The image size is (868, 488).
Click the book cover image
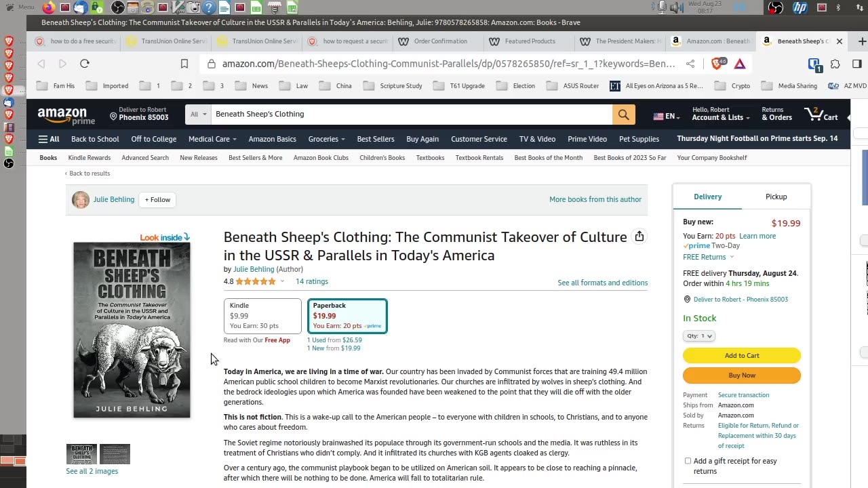click(x=132, y=330)
